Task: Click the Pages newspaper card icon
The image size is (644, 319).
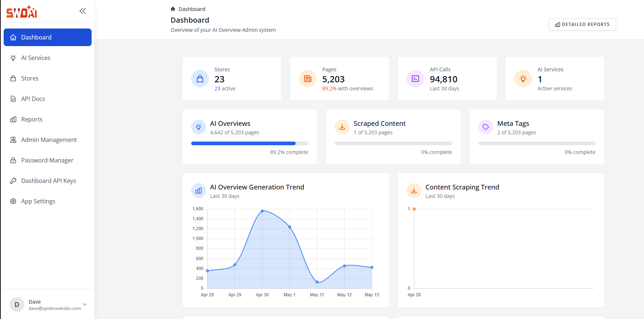Action: pos(308,79)
